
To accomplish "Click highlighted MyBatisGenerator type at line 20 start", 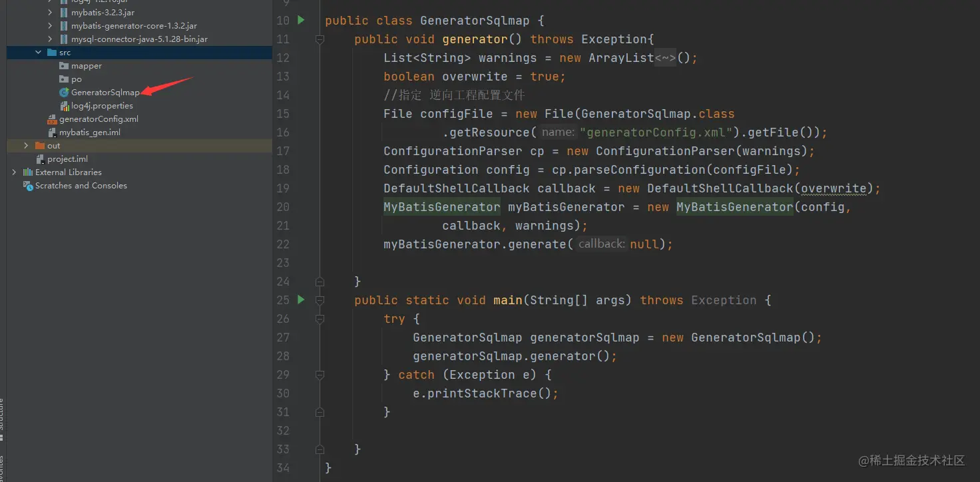I will (x=442, y=207).
